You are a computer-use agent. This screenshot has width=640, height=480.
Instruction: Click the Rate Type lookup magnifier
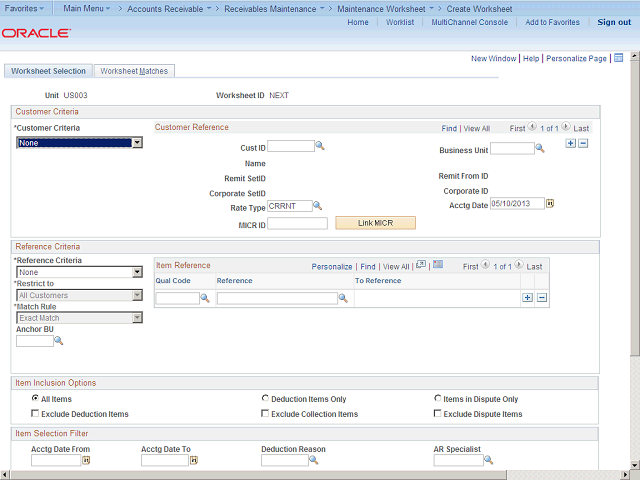318,206
